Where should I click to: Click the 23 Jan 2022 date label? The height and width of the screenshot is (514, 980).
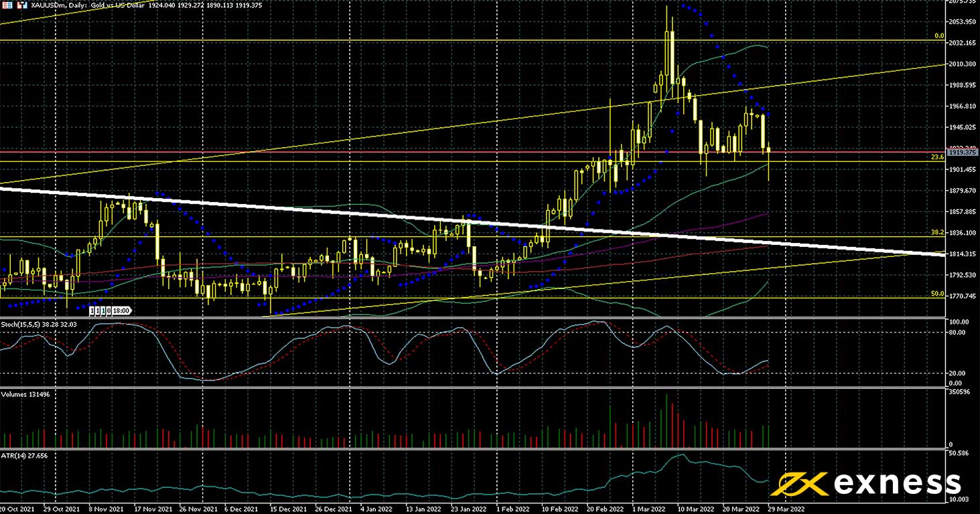(468, 509)
